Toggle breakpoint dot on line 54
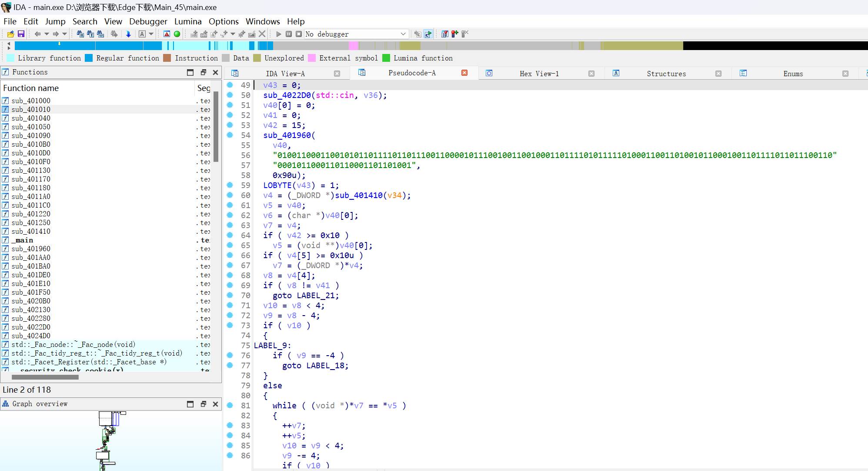The height and width of the screenshot is (471, 868). [230, 135]
